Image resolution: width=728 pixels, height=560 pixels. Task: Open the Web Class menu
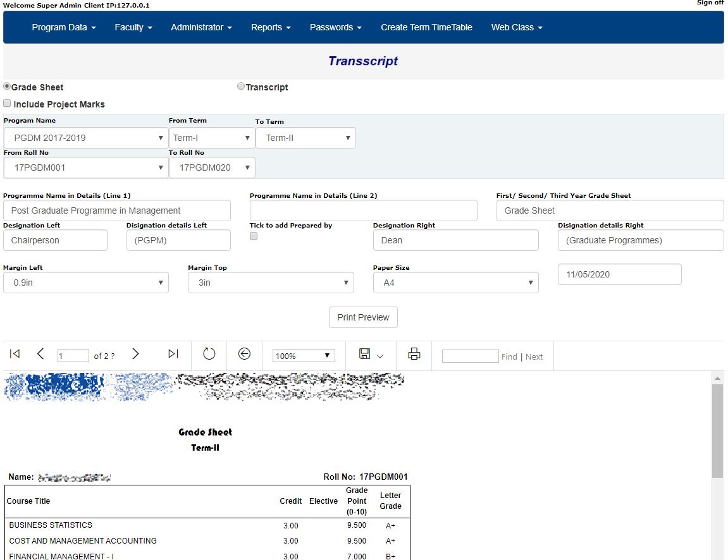[516, 27]
